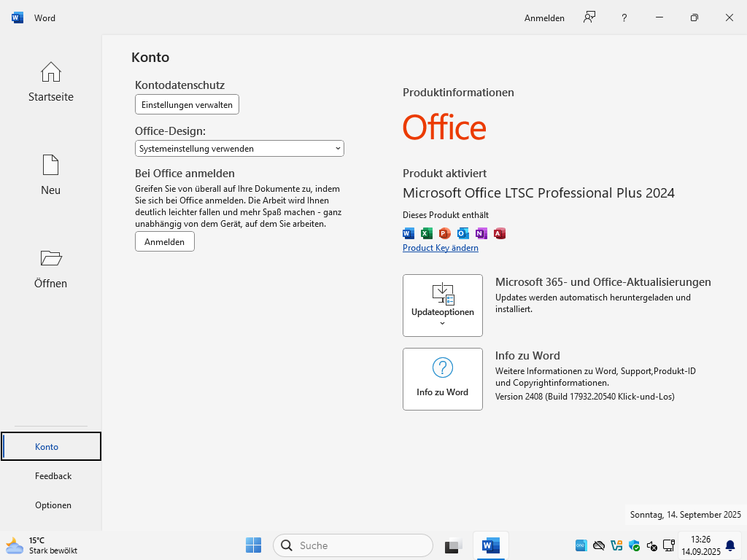Click the 'Microsoft 365- und Office-Aktualisierungen' heading
The width and height of the screenshot is (747, 560).
[x=603, y=282]
